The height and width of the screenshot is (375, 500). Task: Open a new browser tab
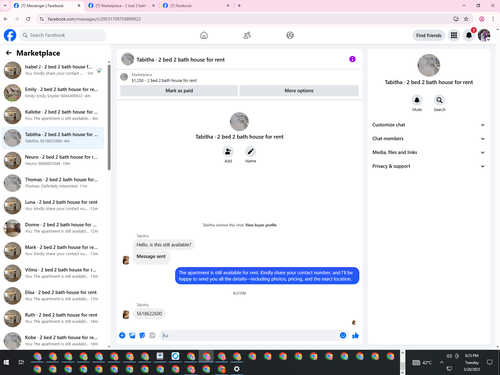(x=239, y=6)
